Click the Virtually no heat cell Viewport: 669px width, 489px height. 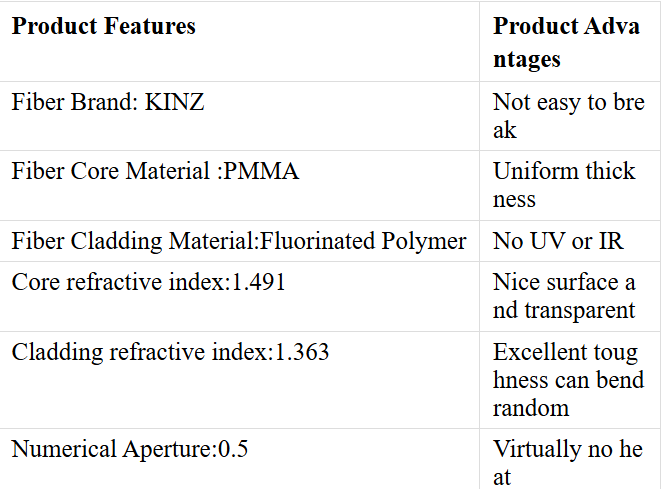pyautogui.click(x=570, y=459)
